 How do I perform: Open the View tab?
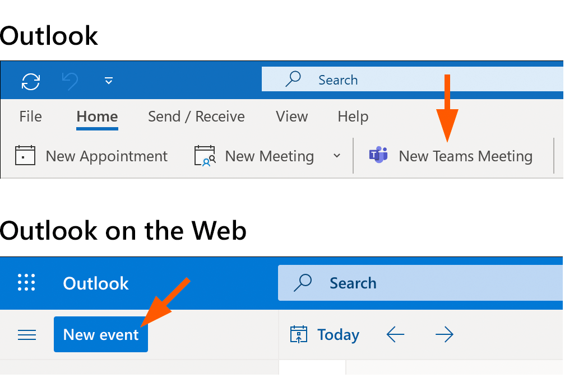291,116
